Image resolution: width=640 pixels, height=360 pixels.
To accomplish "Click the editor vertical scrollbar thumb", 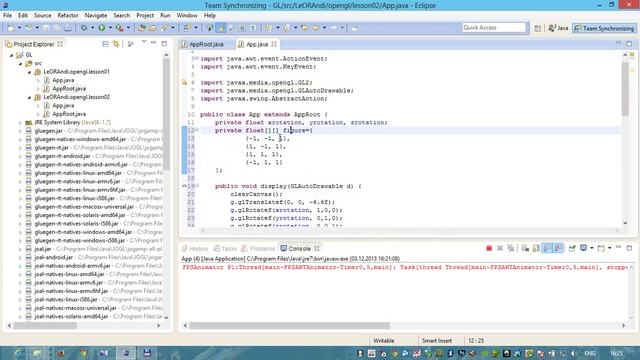I will click(625, 89).
